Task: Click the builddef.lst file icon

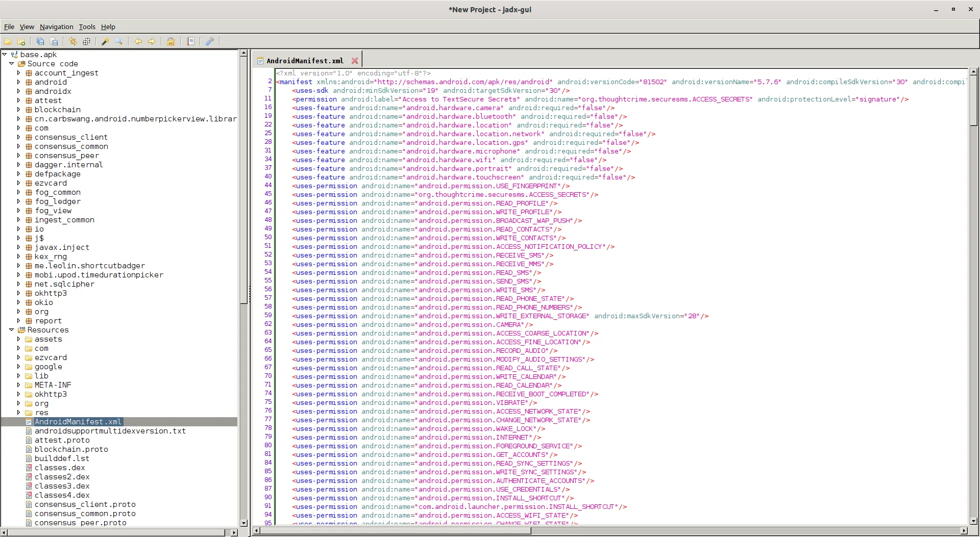Action: [29, 458]
